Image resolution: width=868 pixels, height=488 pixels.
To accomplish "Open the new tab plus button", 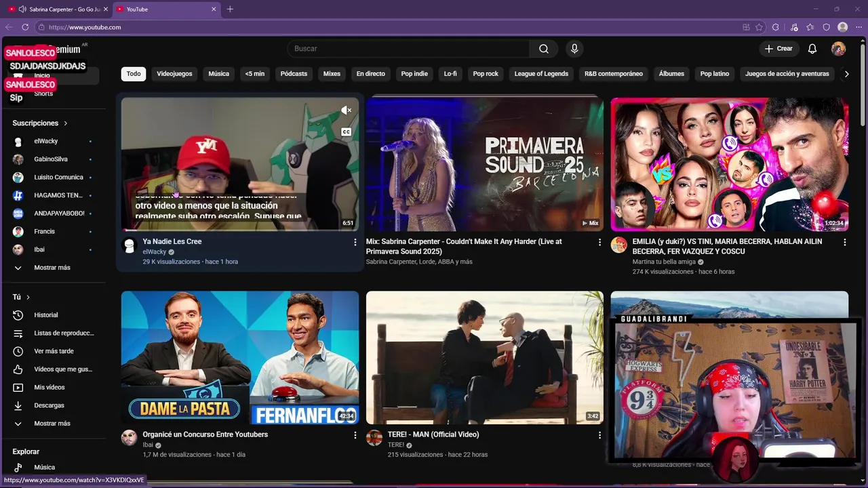I will click(x=230, y=9).
